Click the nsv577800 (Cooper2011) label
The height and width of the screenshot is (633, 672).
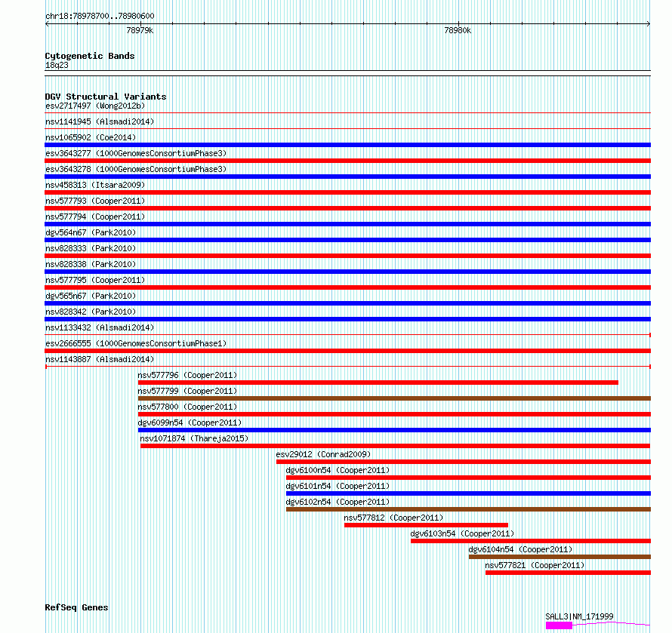187,407
